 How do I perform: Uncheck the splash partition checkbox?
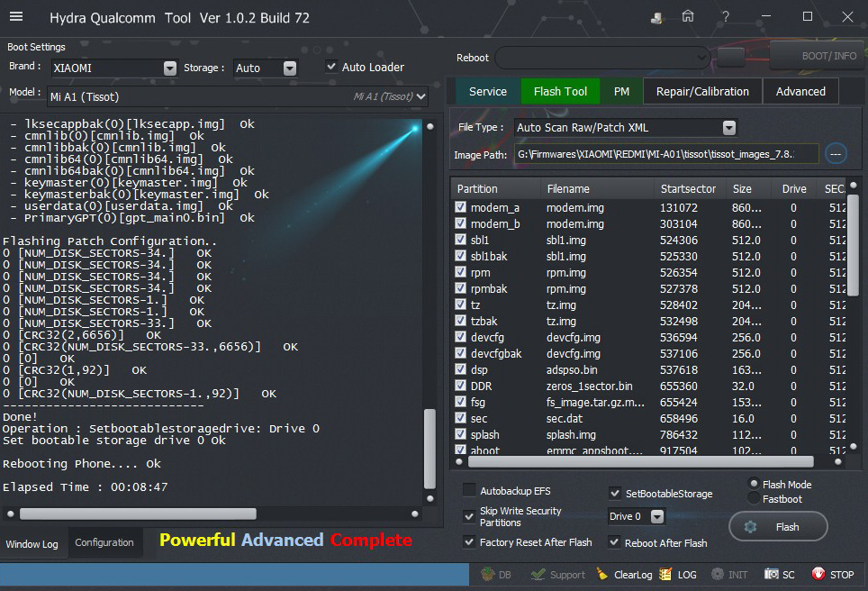[x=461, y=433]
